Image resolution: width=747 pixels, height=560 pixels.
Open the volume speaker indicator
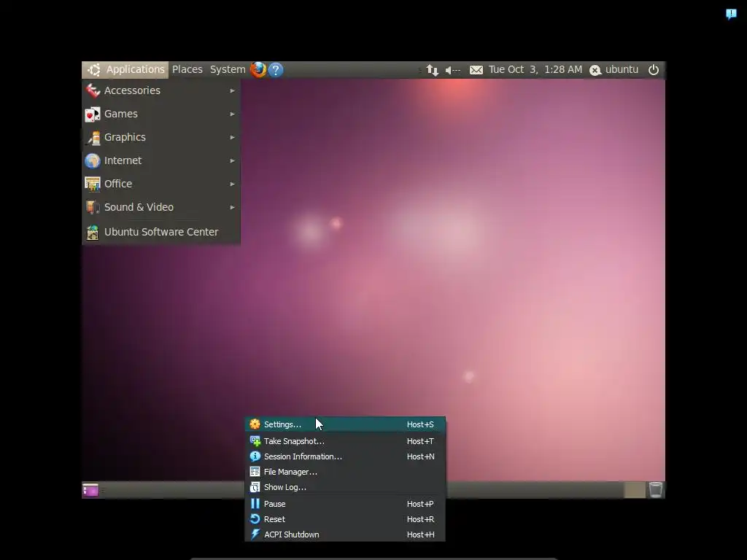(x=452, y=70)
